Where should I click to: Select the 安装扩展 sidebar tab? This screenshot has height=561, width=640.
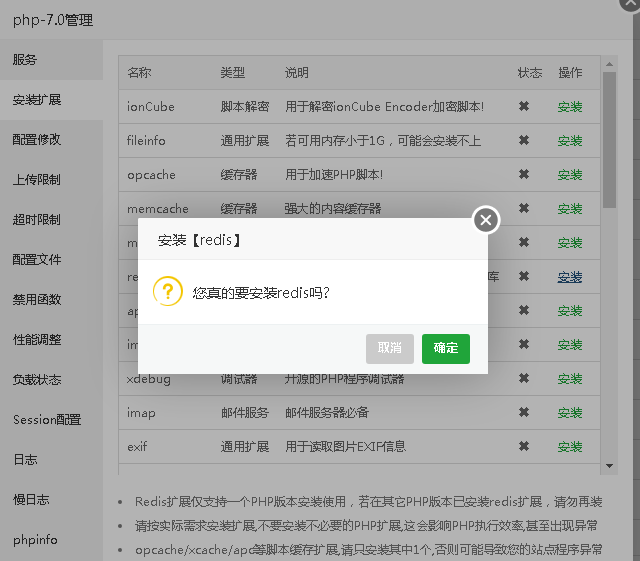tap(37, 100)
